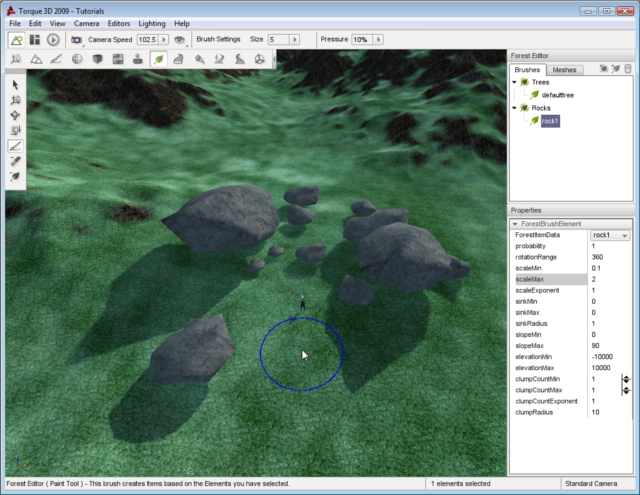Select the Forest Editor leaf icon in toolbar

click(x=158, y=59)
